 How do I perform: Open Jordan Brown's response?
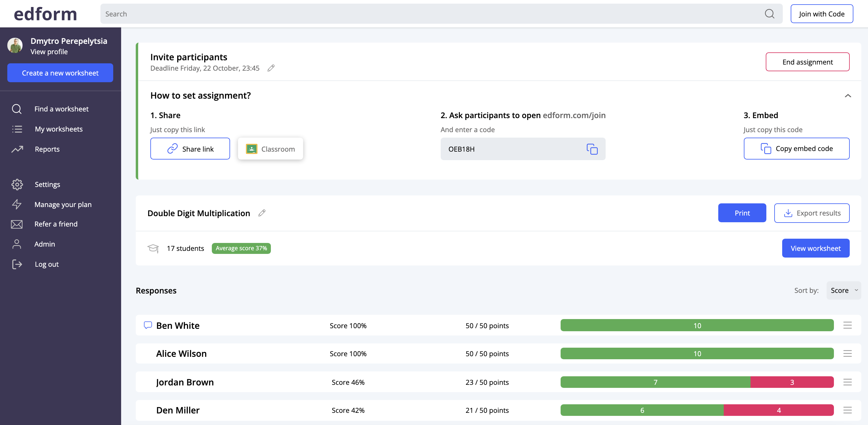point(185,382)
